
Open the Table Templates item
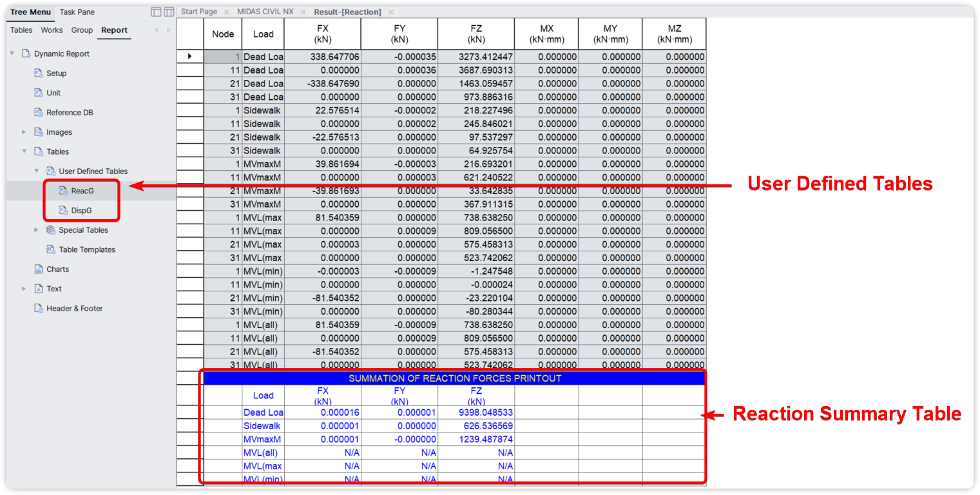pyautogui.click(x=87, y=249)
